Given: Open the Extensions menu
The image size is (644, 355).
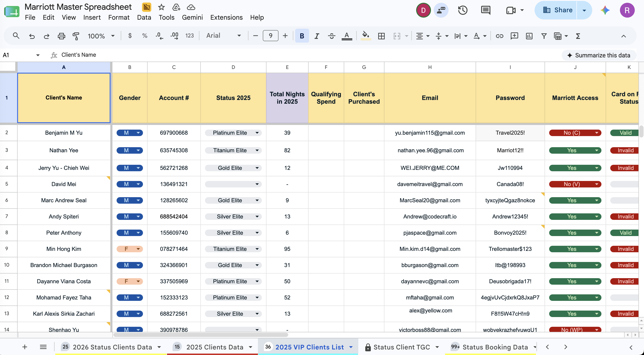Looking at the screenshot, I should pyautogui.click(x=226, y=18).
